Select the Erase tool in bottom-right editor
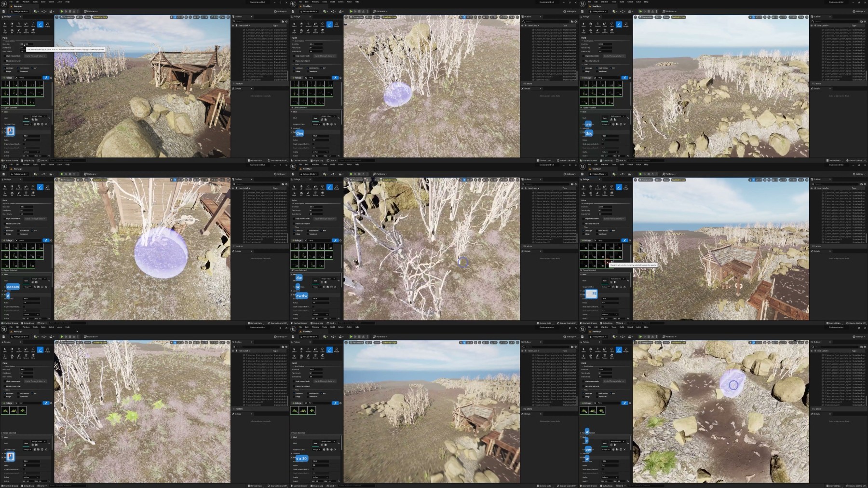Screen dimensions: 868x488 [x=597, y=357]
